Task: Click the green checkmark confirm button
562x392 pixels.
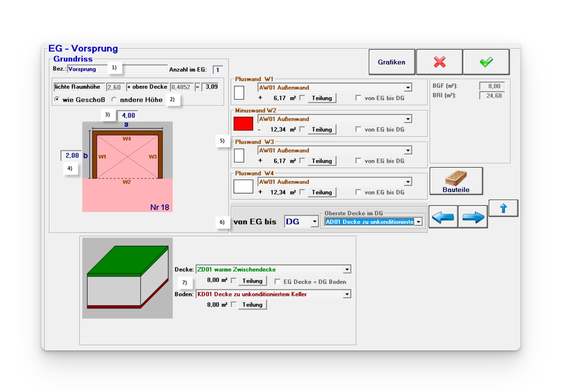Action: pyautogui.click(x=486, y=62)
